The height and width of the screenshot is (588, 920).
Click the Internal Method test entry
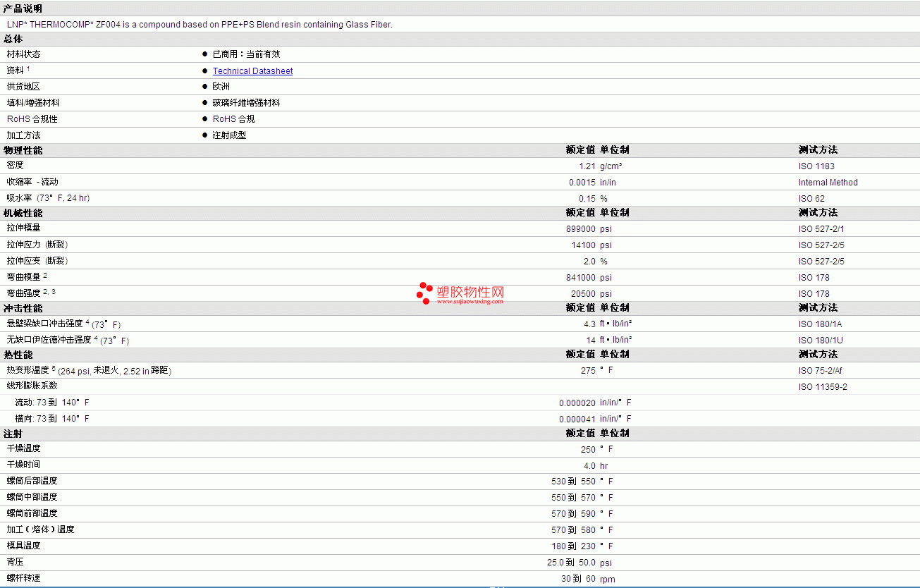[x=828, y=183]
